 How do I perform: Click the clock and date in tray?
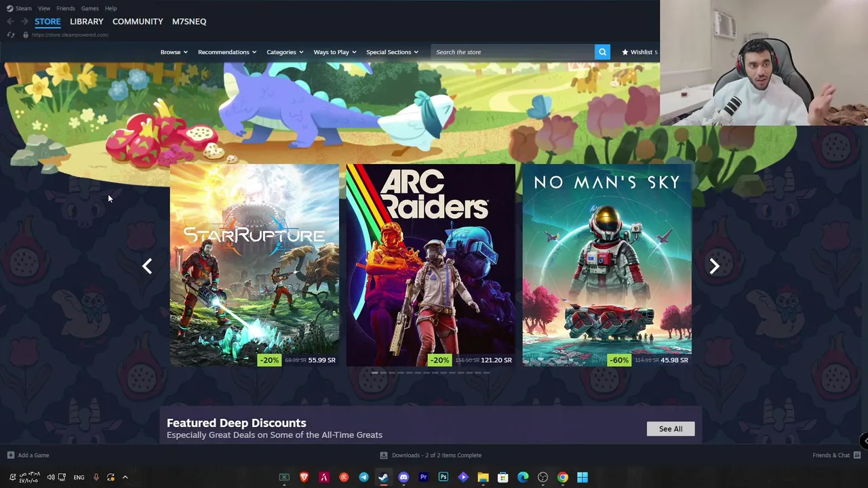click(x=29, y=477)
